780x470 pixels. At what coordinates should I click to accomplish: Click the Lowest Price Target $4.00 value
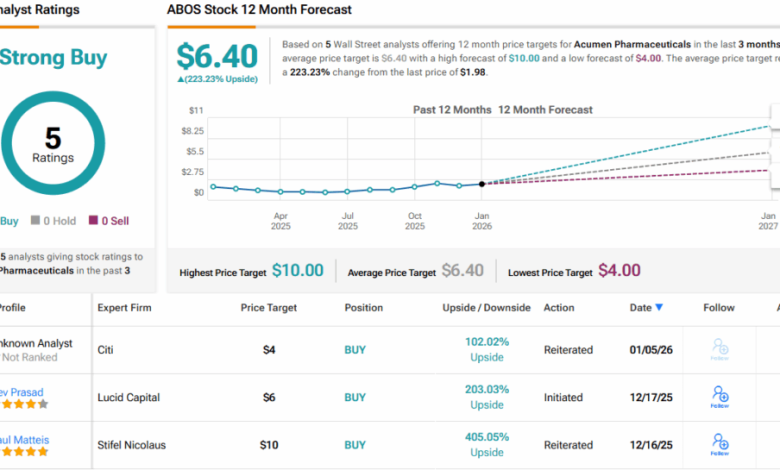click(x=619, y=270)
